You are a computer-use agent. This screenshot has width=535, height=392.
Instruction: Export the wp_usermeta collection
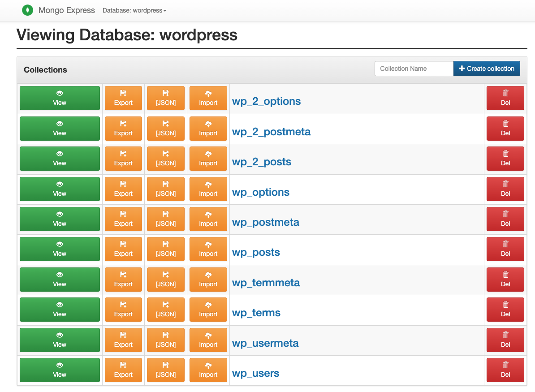[x=123, y=340]
